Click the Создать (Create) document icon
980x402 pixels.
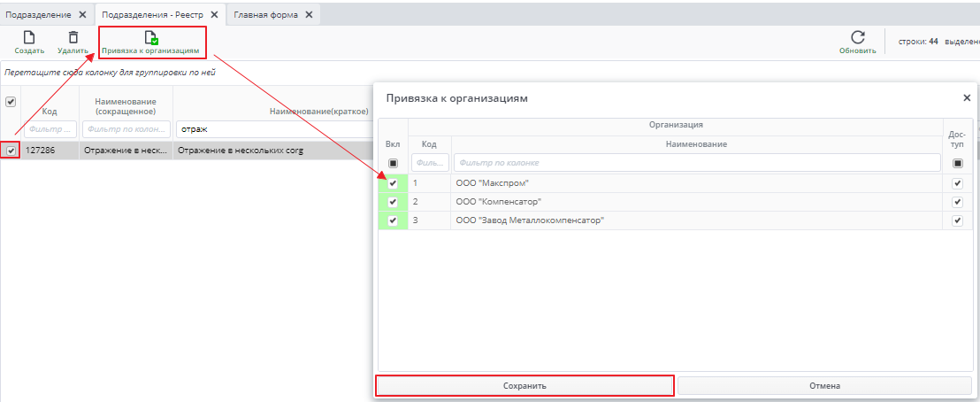pos(29,38)
